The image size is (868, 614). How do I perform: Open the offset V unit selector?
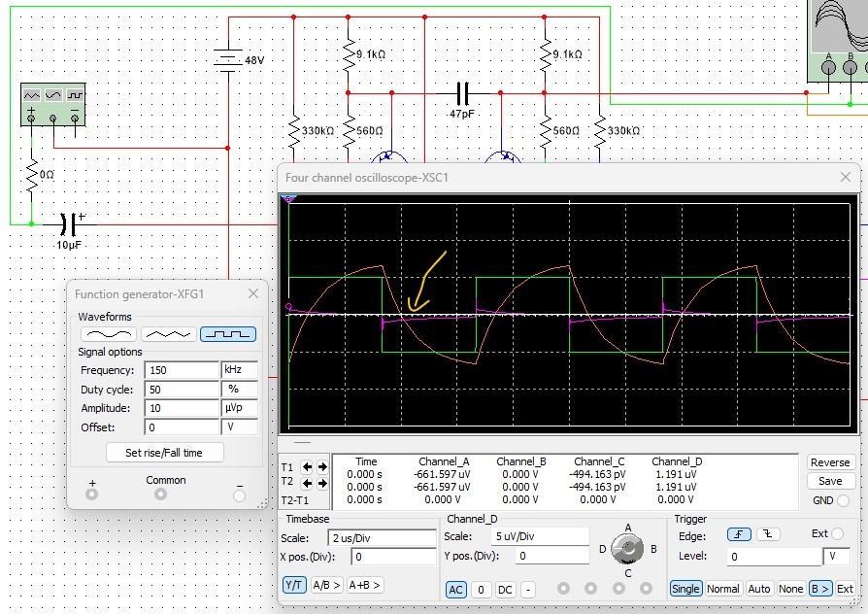pyautogui.click(x=239, y=427)
